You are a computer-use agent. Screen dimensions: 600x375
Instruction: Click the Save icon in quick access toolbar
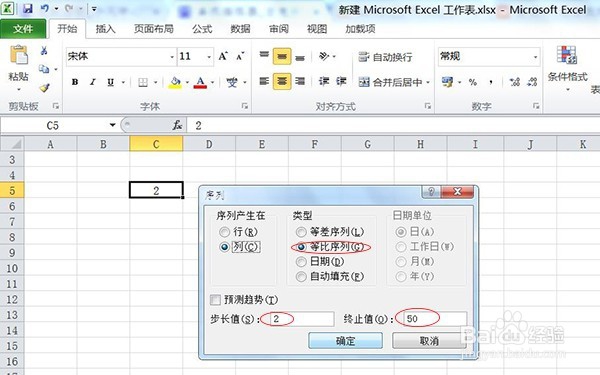(28, 8)
